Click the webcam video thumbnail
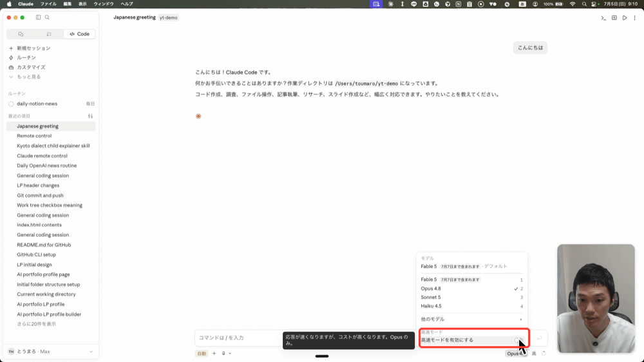Screen dimensions: 644x362 point(596,298)
